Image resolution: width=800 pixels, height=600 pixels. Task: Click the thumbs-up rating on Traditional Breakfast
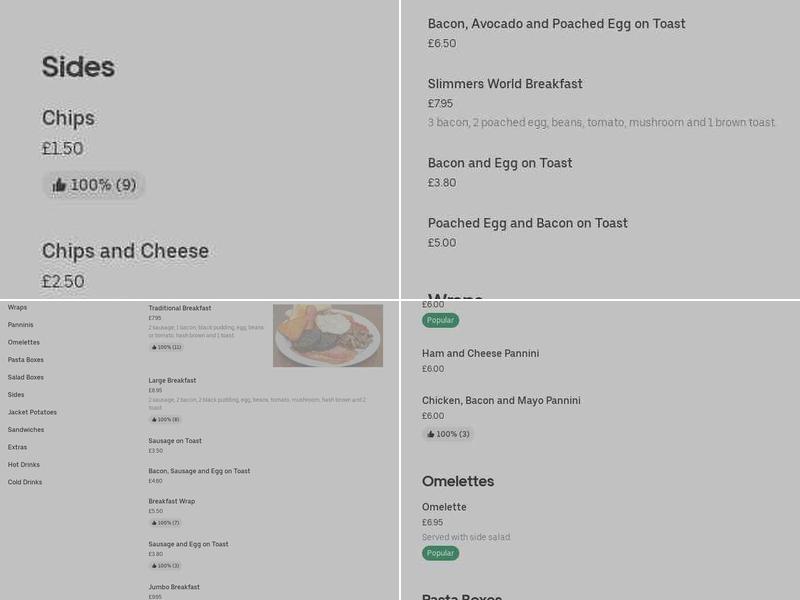coord(166,347)
